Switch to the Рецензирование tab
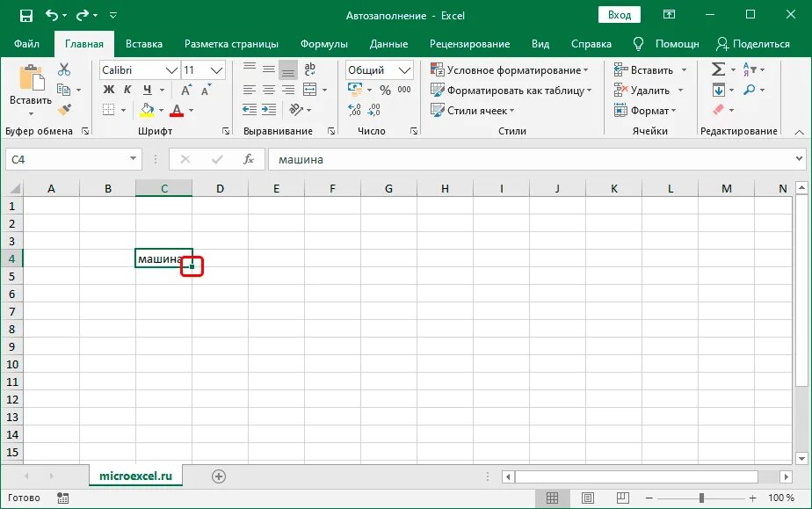The height and width of the screenshot is (509, 812). pyautogui.click(x=469, y=44)
